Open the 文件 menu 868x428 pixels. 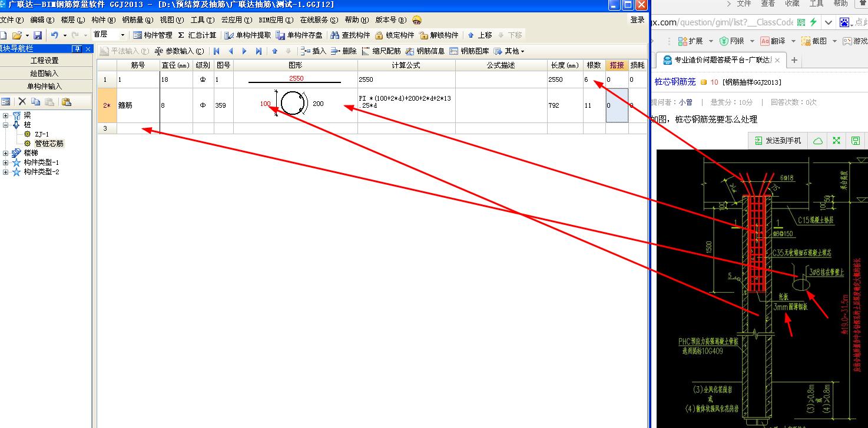click(11, 20)
